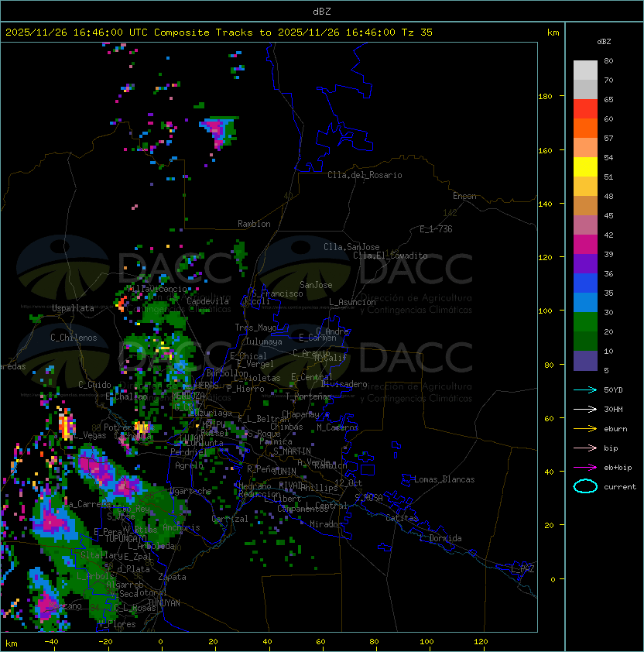Click the 'Lomas_Blancas' place label
644x652 pixels.
tap(444, 479)
